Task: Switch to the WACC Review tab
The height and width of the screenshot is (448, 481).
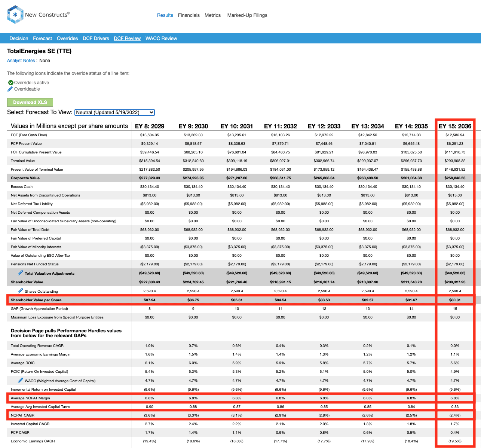Action: tap(161, 39)
